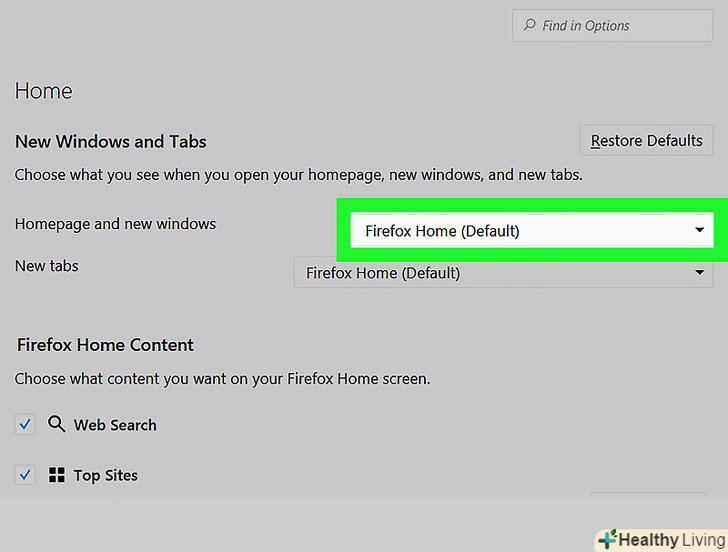The image size is (728, 552).
Task: Click the Healthy Living plus logo icon
Action: [606, 540]
